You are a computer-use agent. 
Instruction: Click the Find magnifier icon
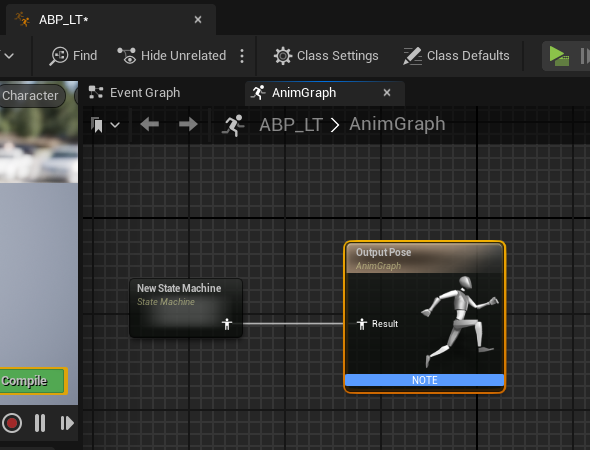point(58,56)
